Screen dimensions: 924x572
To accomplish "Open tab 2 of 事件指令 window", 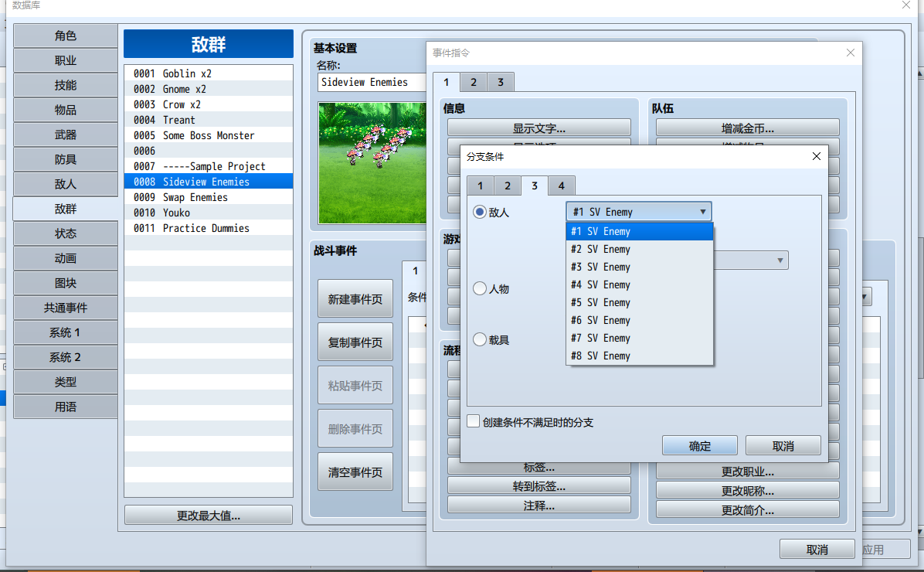I will click(x=473, y=82).
